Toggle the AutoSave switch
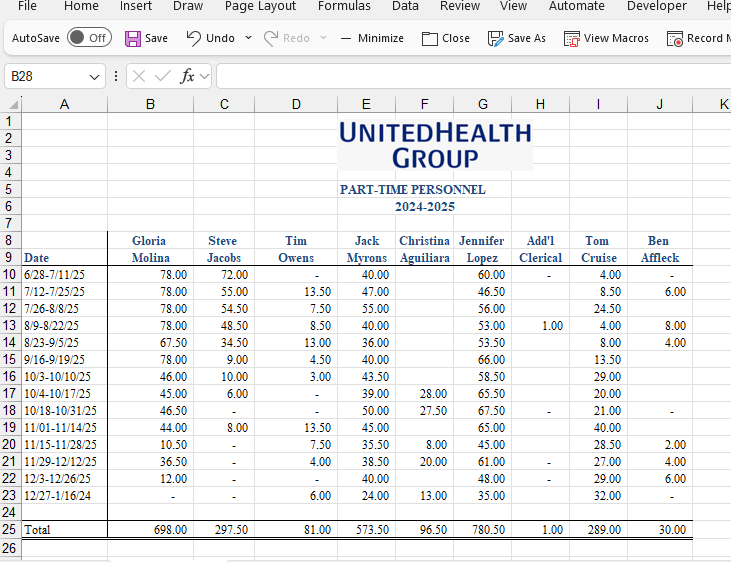731x562 pixels. click(x=89, y=38)
